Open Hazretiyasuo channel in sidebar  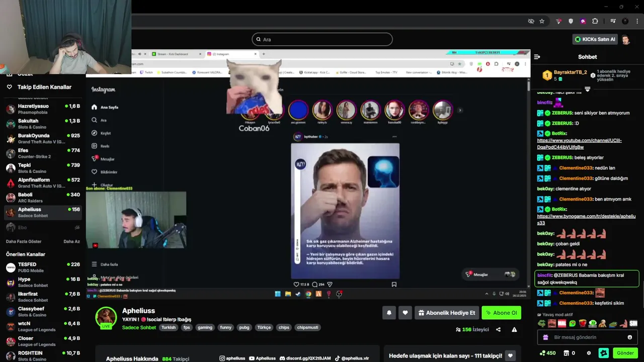43,109
